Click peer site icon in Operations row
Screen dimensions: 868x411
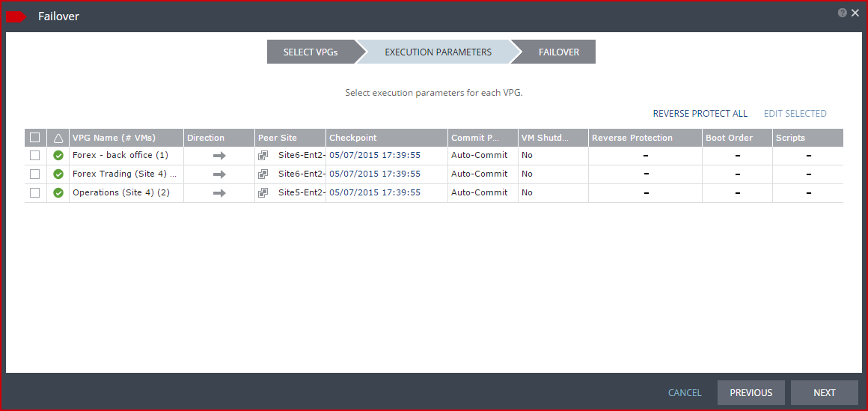(x=263, y=192)
